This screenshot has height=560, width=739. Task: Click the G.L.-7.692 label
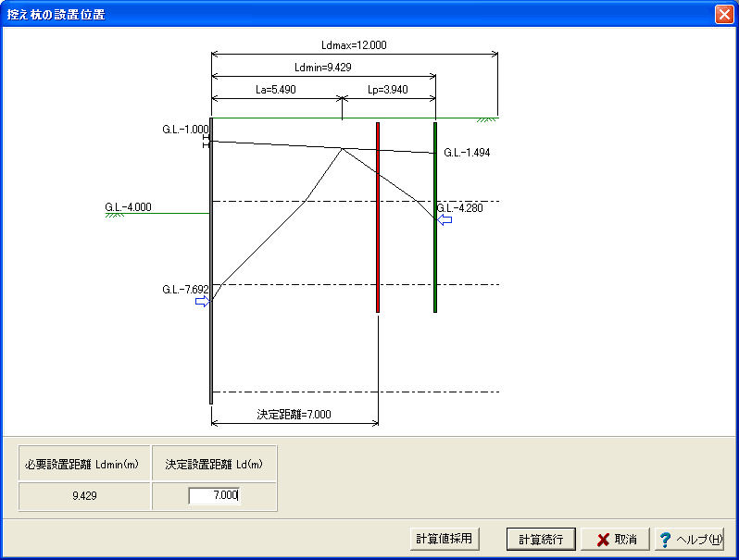[185, 290]
